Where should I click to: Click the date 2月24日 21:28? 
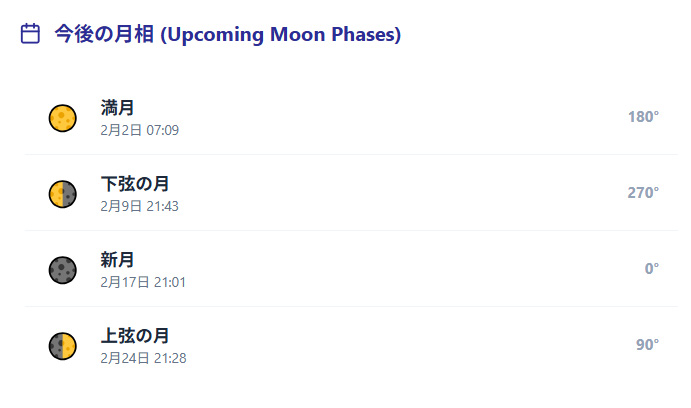click(143, 358)
